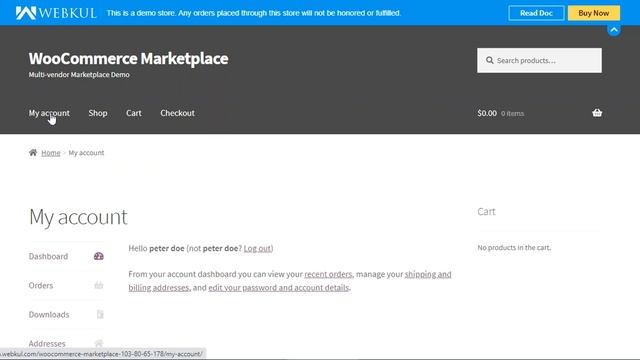The width and height of the screenshot is (640, 360).
Task: Open the Cart menu item
Action: pyautogui.click(x=133, y=113)
